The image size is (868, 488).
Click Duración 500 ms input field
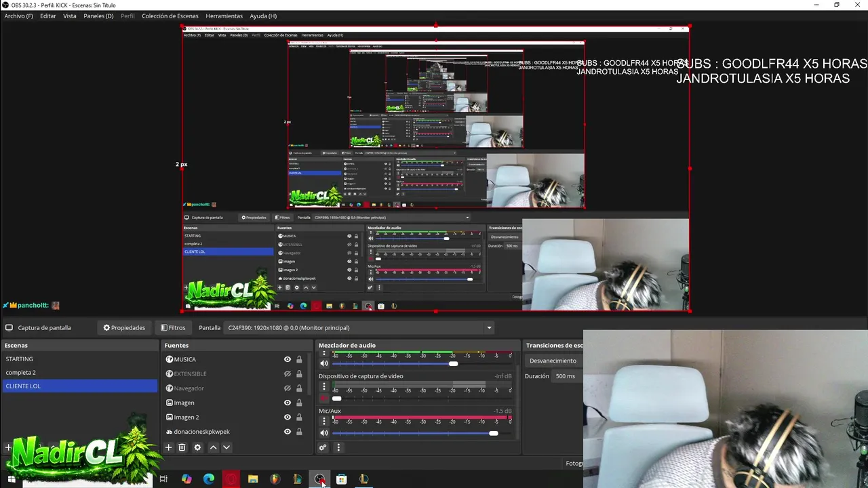click(x=567, y=376)
